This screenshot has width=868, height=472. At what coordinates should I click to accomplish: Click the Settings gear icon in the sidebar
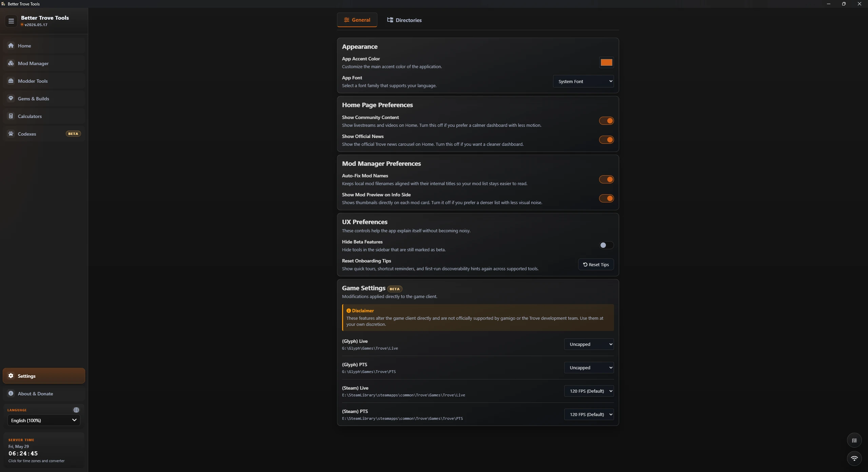click(11, 376)
